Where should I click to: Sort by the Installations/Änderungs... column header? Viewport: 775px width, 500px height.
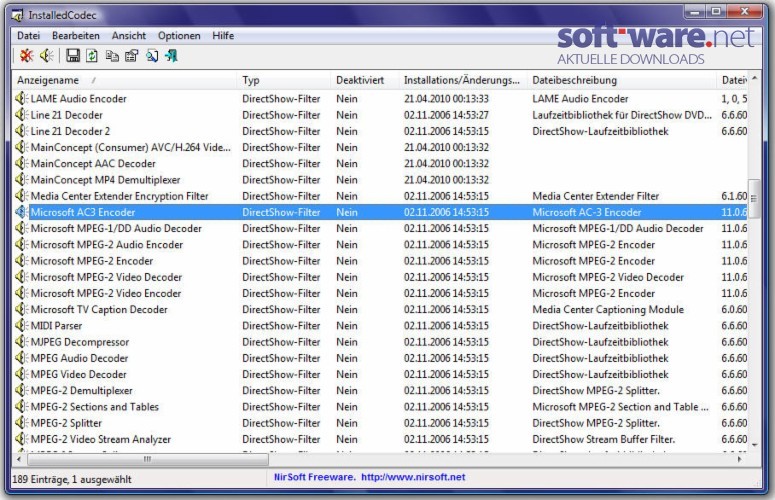point(463,80)
